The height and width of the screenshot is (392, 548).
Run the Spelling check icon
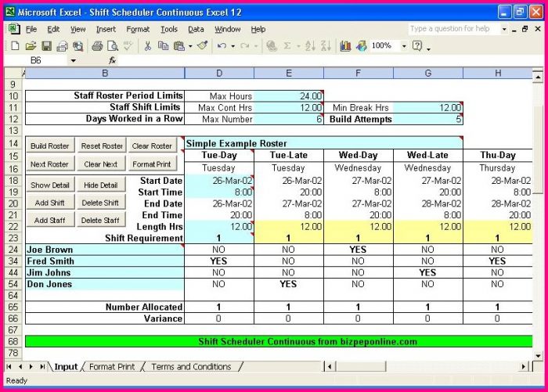tap(128, 45)
